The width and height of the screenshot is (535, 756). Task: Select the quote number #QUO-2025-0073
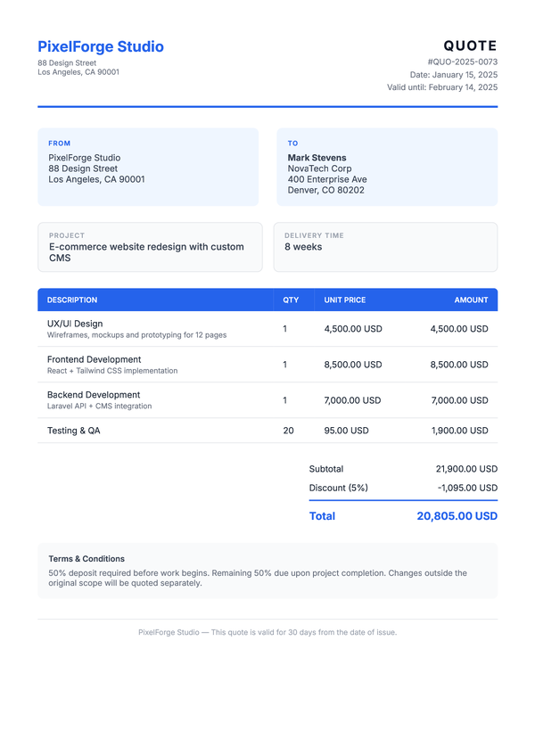tap(462, 62)
